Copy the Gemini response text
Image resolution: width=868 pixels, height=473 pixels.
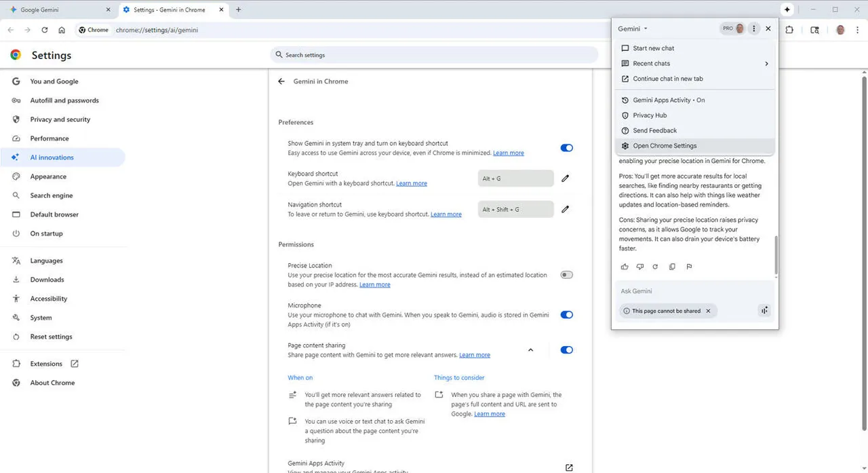(672, 267)
